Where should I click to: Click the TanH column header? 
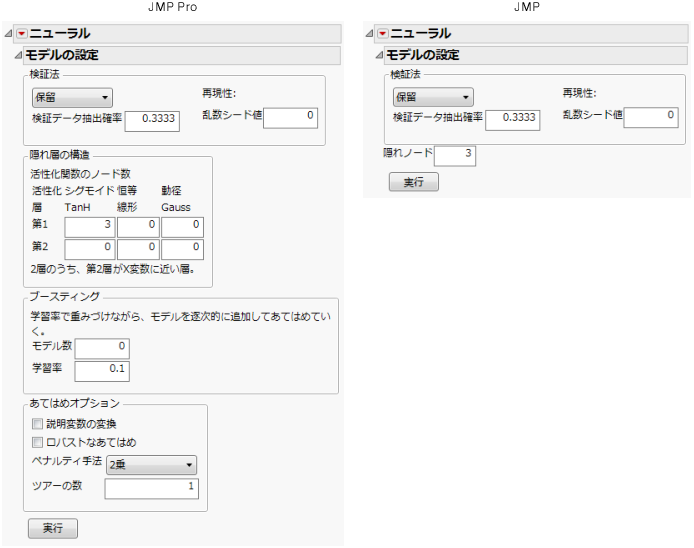point(77,208)
